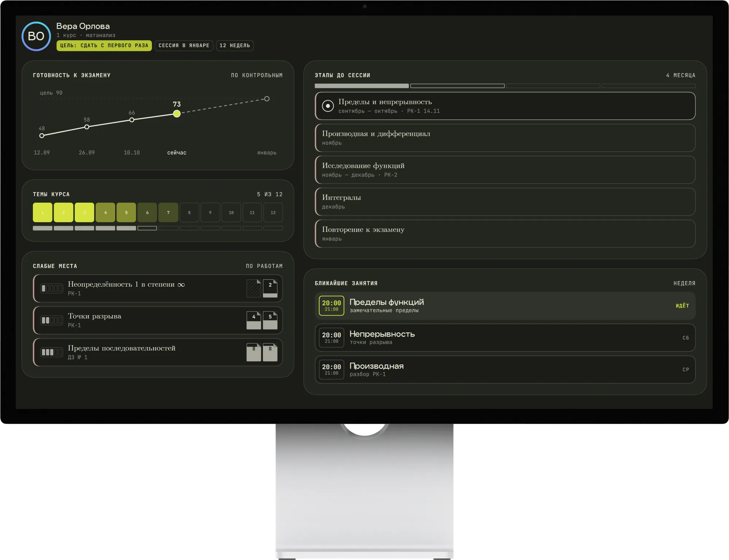The image size is (729, 560).
Task: Click first filled segment of stages progress bar
Action: (x=362, y=86)
